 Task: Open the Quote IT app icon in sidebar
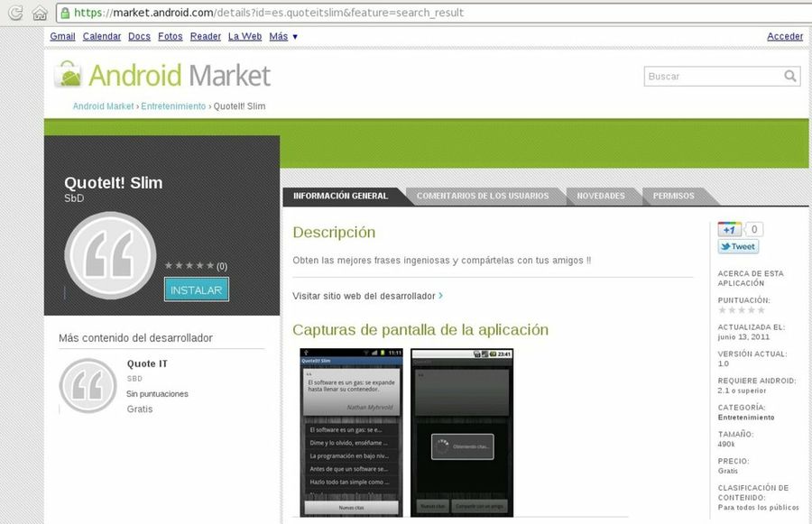click(x=88, y=385)
